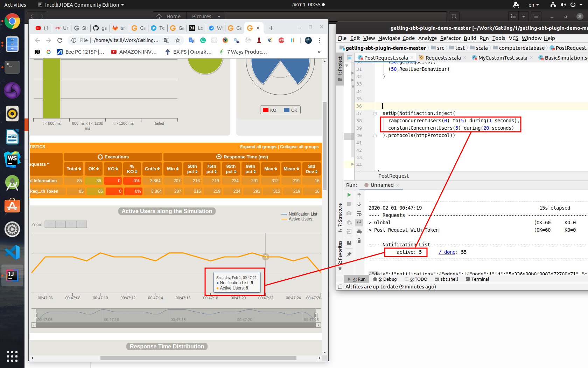Switch to the Telegram Chrome tab
This screenshot has height=368, width=588.
pos(157,28)
